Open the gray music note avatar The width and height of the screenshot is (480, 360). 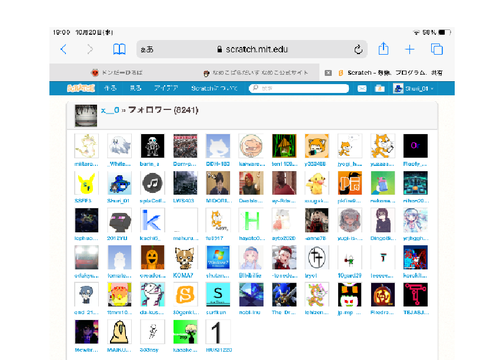pos(152,183)
